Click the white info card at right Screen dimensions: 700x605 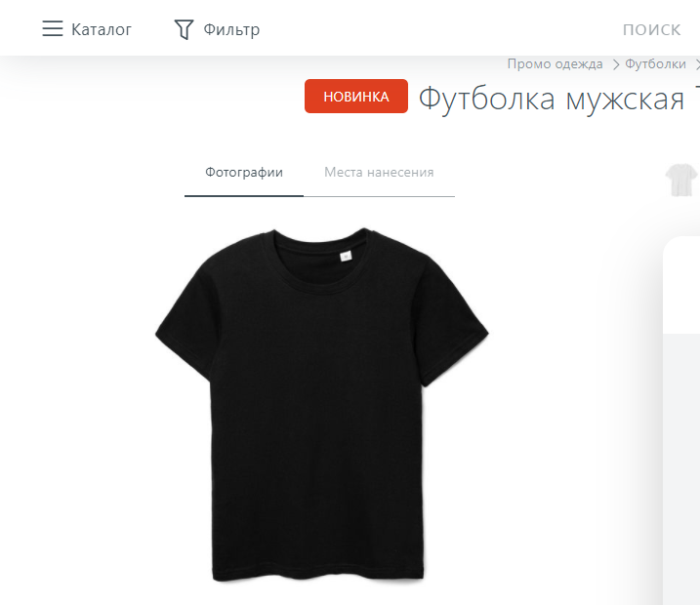[x=681, y=286]
